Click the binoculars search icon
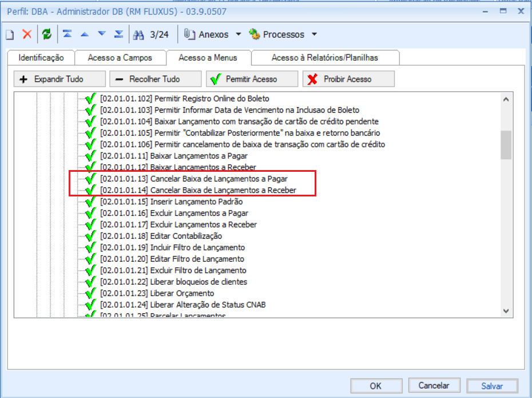 pyautogui.click(x=138, y=34)
